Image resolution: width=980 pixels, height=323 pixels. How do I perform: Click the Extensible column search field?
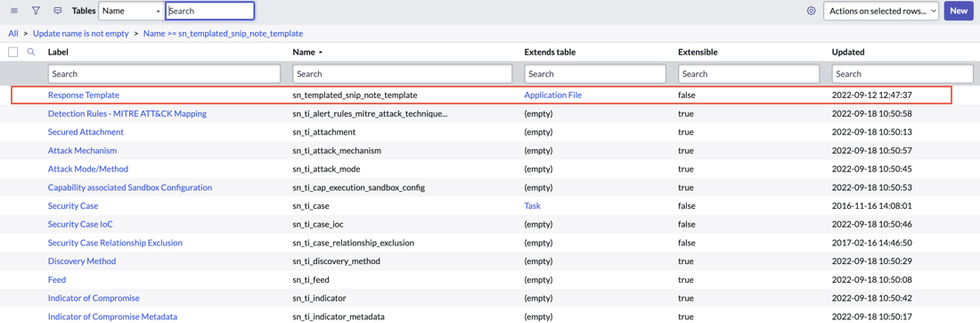tap(748, 74)
